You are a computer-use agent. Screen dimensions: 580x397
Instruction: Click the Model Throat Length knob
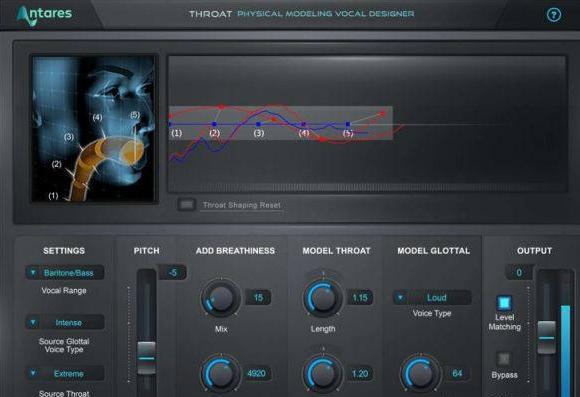(x=323, y=297)
